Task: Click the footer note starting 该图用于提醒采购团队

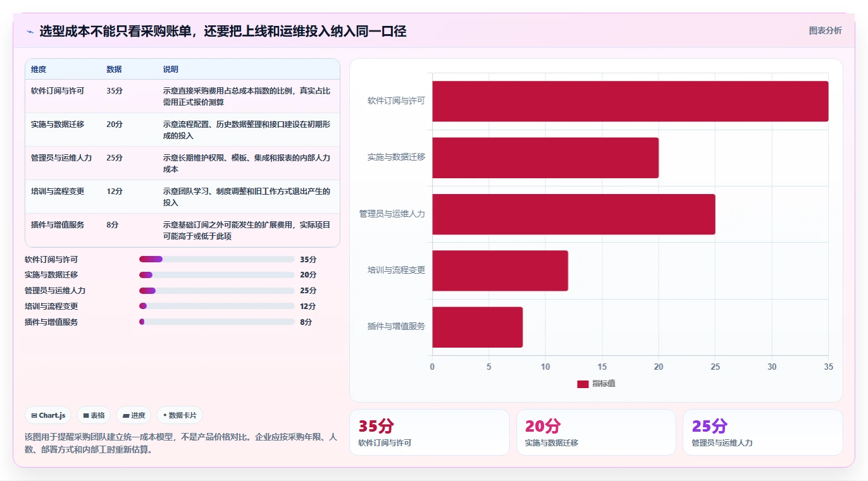Action: (x=181, y=444)
